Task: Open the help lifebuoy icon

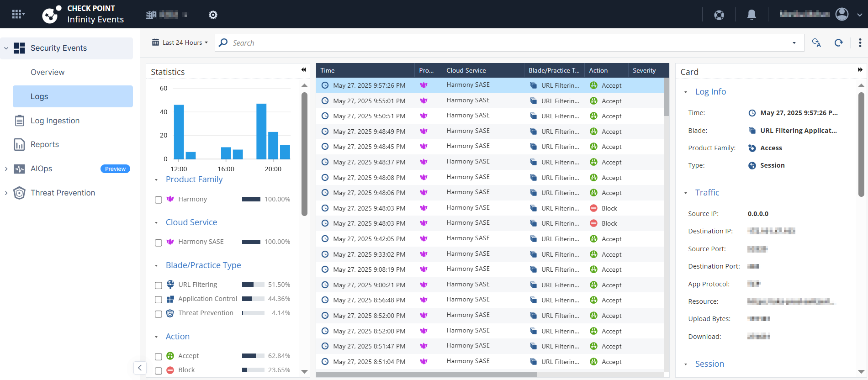Action: [719, 15]
